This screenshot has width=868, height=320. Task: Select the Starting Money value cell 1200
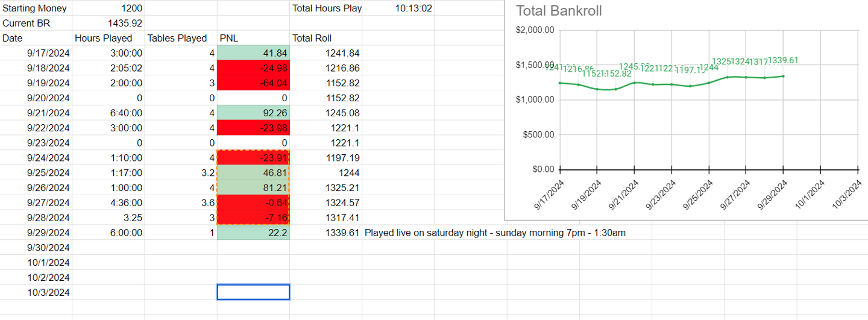tap(108, 8)
